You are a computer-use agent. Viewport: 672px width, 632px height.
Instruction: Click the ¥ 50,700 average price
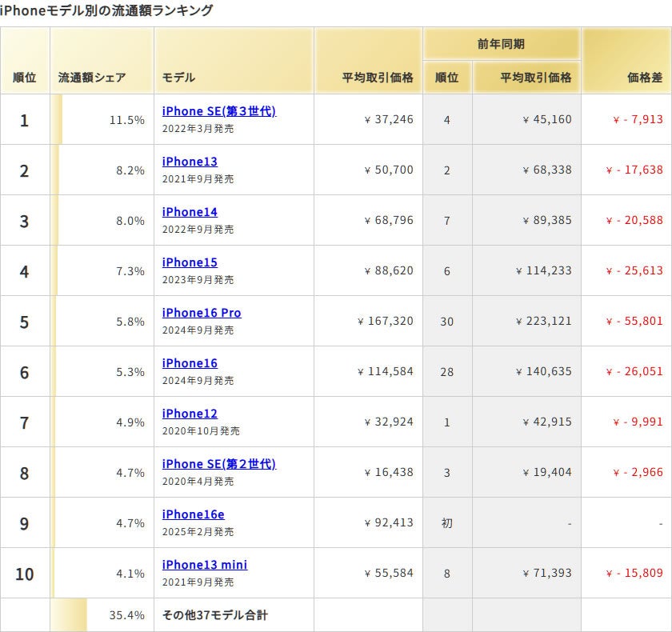coord(389,170)
